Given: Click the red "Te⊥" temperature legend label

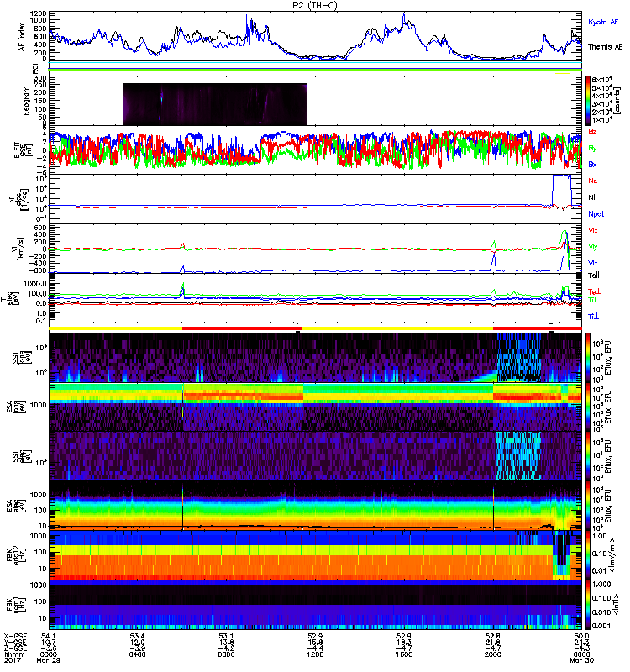Looking at the screenshot, I should (x=595, y=291).
